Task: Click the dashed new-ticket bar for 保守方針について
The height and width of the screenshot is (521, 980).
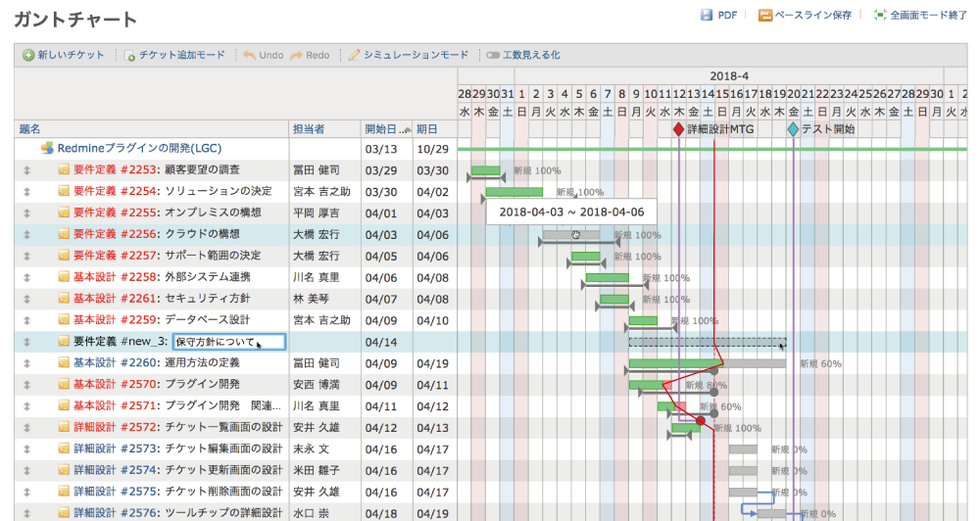Action: [x=708, y=342]
